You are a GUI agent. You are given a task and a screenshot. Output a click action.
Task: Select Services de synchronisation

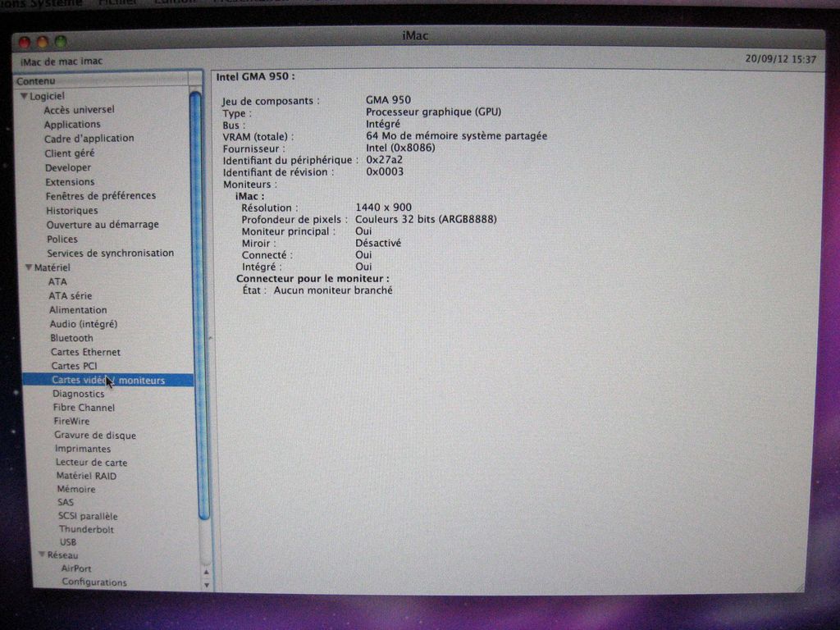click(111, 253)
